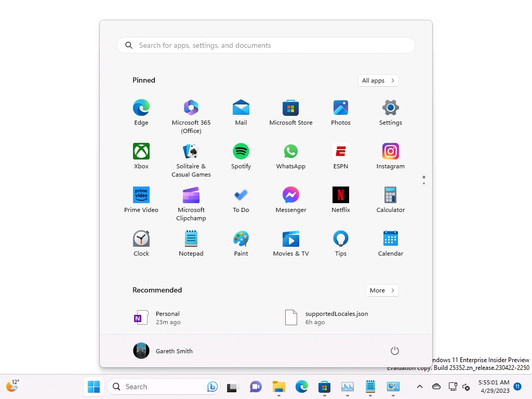Launch the To Do app

click(241, 200)
